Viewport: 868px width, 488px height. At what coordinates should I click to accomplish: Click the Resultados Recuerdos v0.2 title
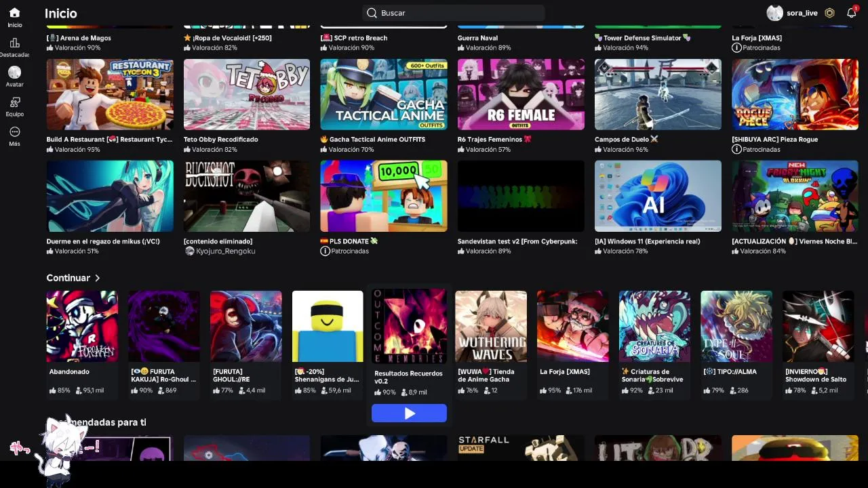tap(408, 377)
